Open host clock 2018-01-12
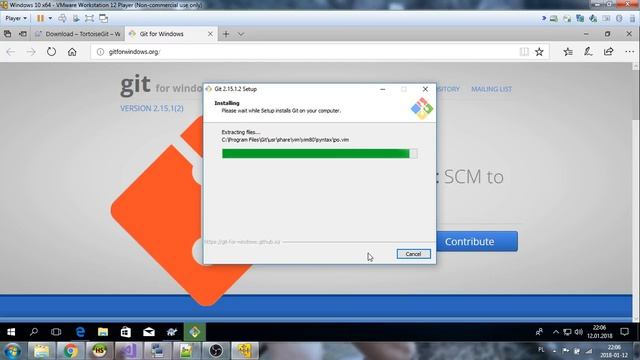640x360 pixels. (614, 351)
